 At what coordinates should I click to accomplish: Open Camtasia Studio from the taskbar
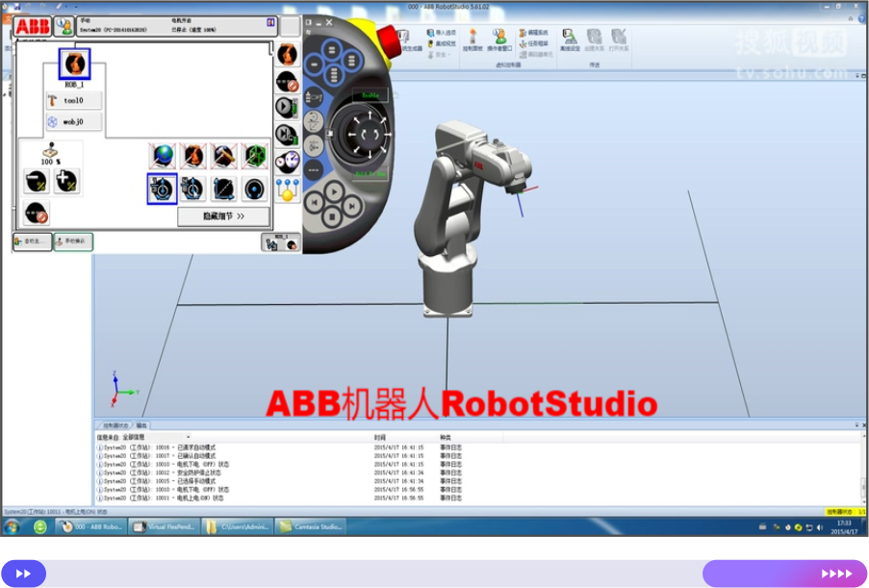(x=311, y=526)
